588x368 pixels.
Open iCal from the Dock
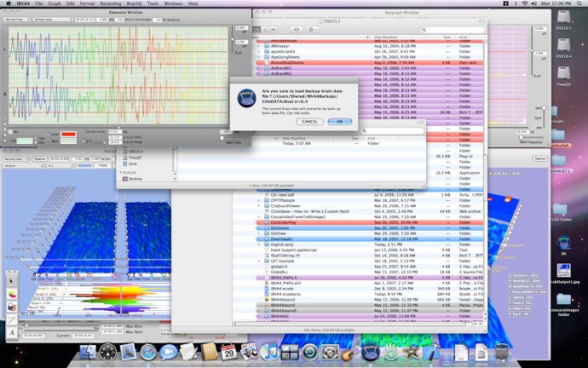228,353
